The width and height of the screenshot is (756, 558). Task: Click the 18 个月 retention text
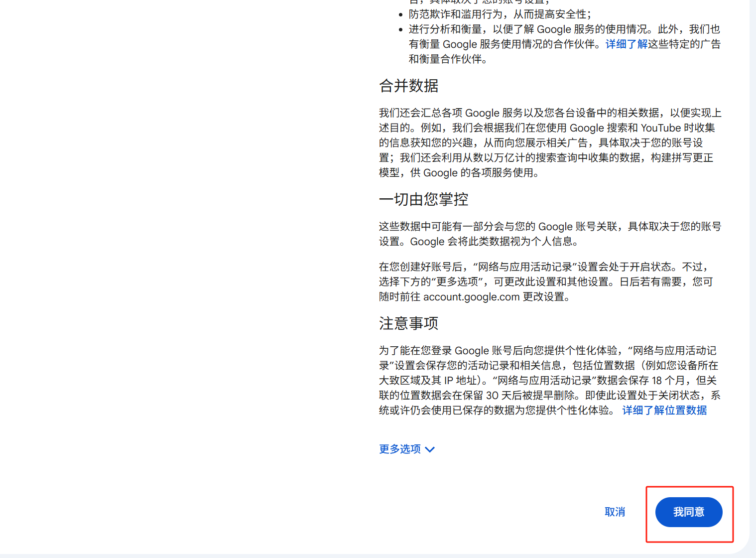(x=668, y=381)
